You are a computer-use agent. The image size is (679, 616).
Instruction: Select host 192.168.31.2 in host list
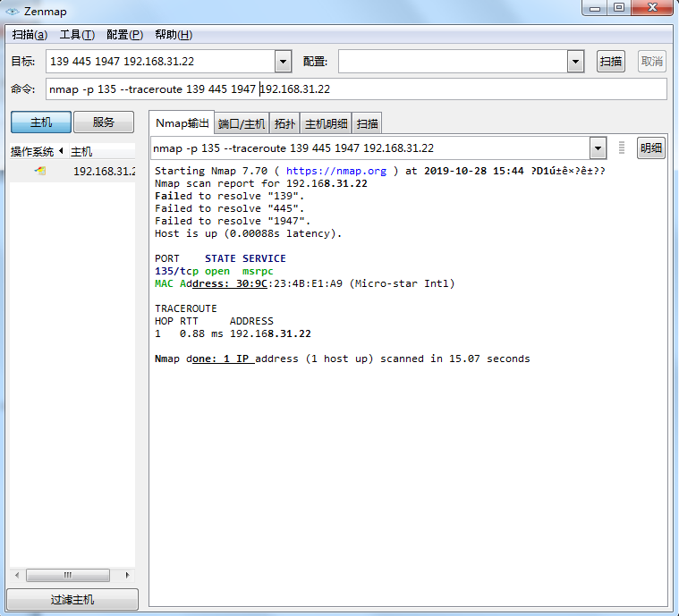coord(104,172)
